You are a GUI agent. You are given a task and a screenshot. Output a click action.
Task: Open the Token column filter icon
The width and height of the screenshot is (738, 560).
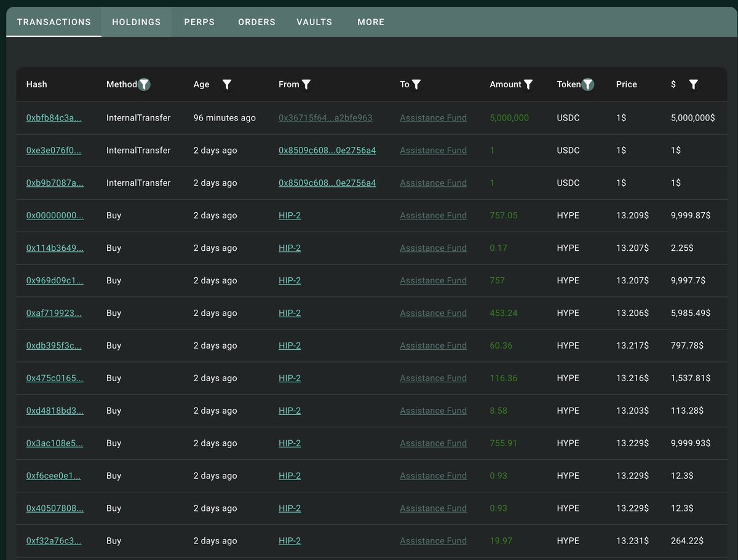coord(588,85)
